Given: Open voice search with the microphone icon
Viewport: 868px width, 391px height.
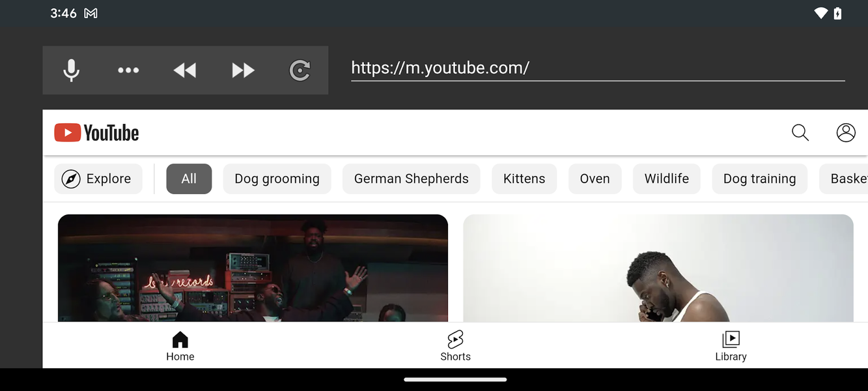Looking at the screenshot, I should 71,70.
